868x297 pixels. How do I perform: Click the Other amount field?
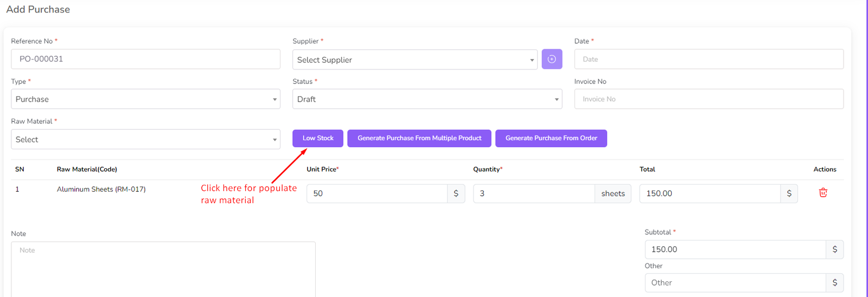point(735,283)
